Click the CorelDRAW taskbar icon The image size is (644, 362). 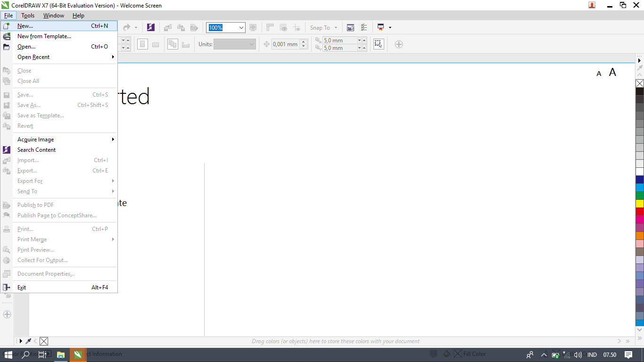tap(78, 354)
